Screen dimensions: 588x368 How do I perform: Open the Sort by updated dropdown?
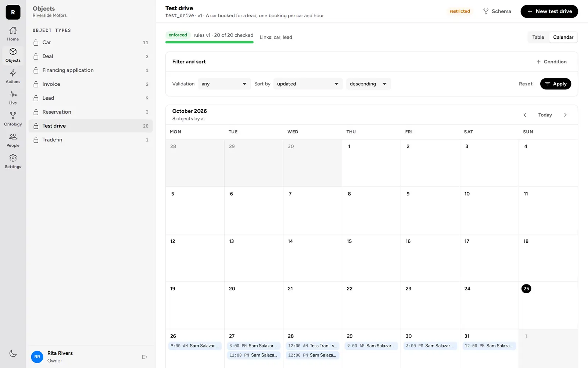click(x=308, y=84)
